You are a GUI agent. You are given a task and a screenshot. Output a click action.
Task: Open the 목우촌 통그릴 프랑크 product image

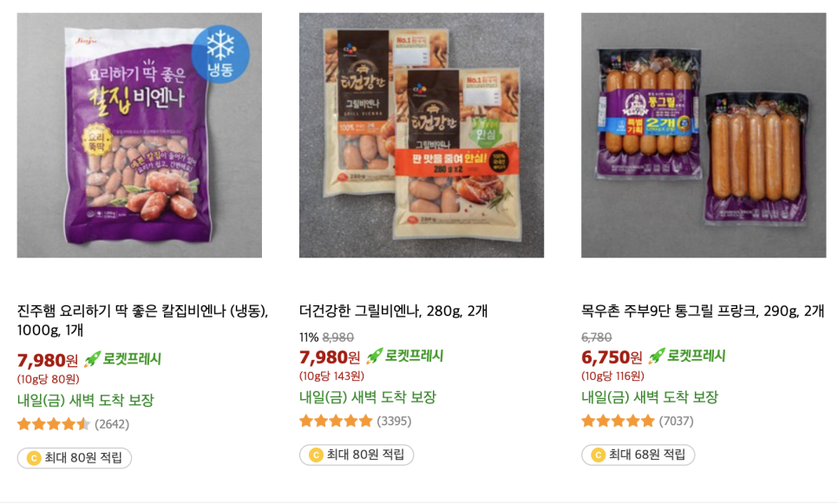[x=704, y=135]
